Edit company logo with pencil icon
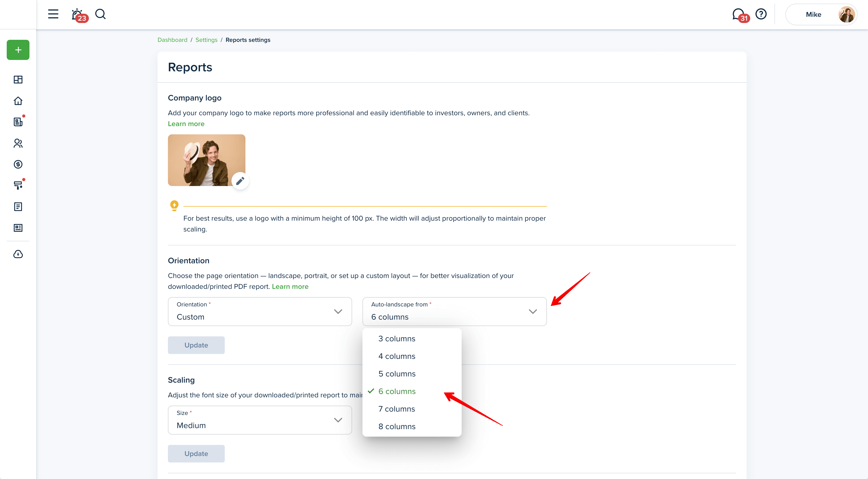This screenshot has height=479, width=868. (x=240, y=181)
